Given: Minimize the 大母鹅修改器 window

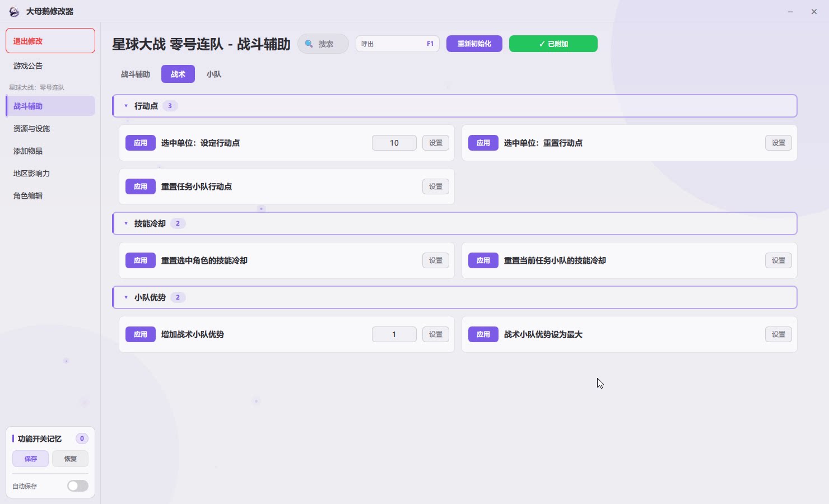Looking at the screenshot, I should pos(790,12).
